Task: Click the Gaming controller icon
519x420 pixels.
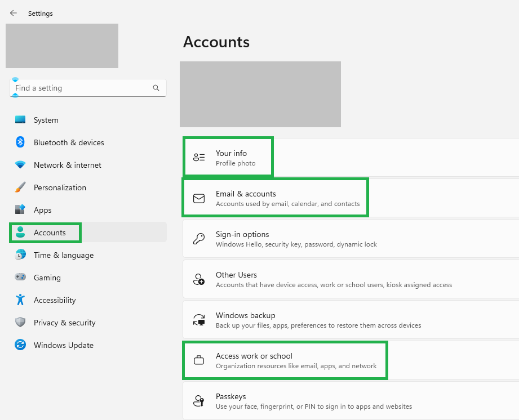Action: [20, 277]
